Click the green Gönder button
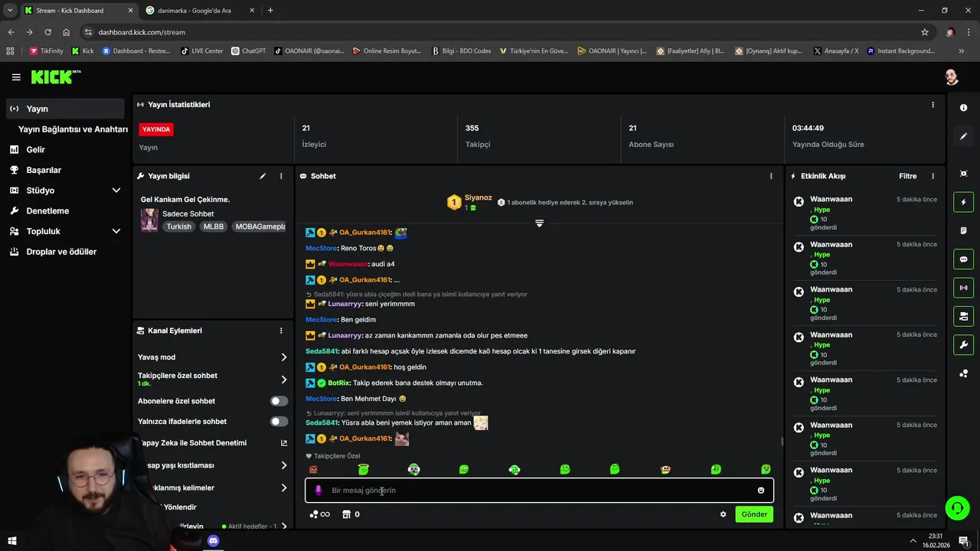This screenshot has height=551, width=980. coord(754,514)
